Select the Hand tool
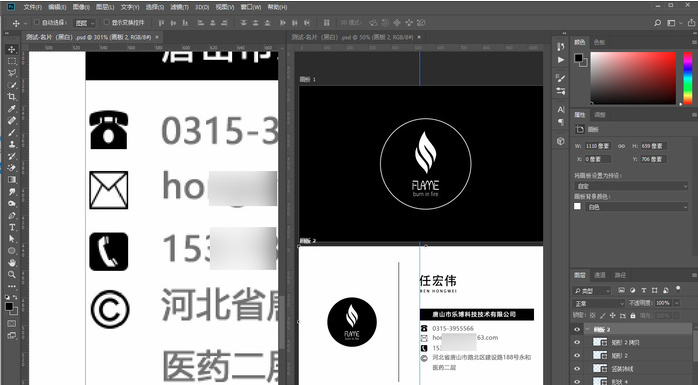Image resolution: width=698 pixels, height=385 pixels. 12,263
